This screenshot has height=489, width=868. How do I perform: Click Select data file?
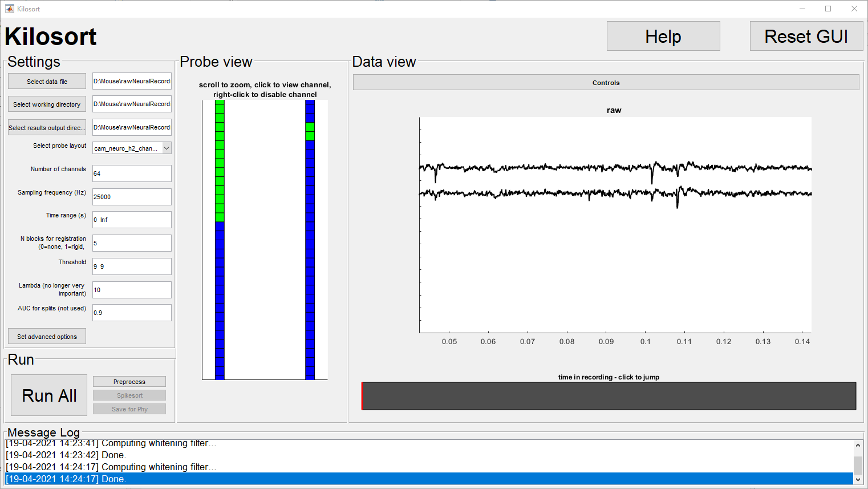(x=46, y=80)
